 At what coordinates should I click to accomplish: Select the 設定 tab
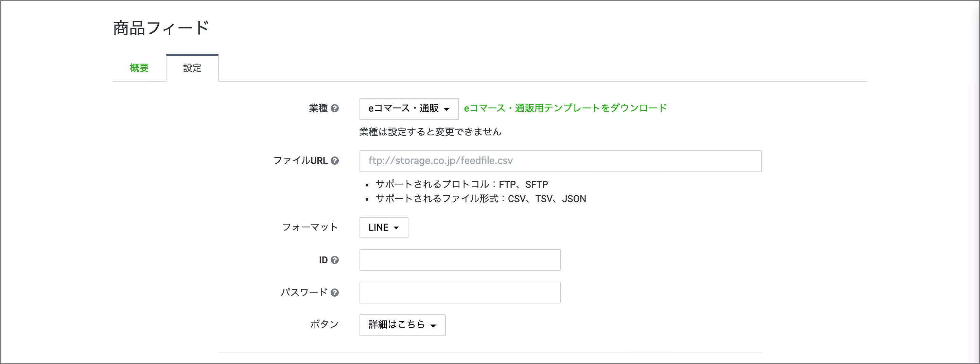(192, 68)
